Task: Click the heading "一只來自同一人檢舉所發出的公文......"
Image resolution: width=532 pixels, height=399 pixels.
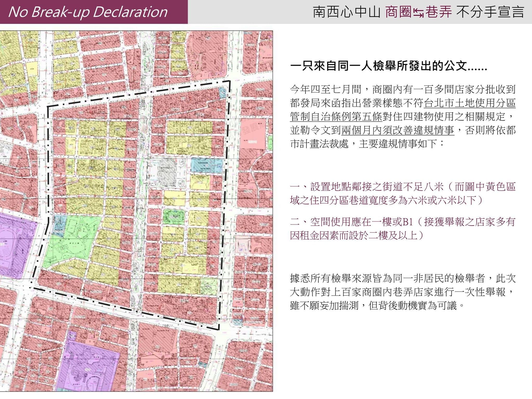Action: 389,66
